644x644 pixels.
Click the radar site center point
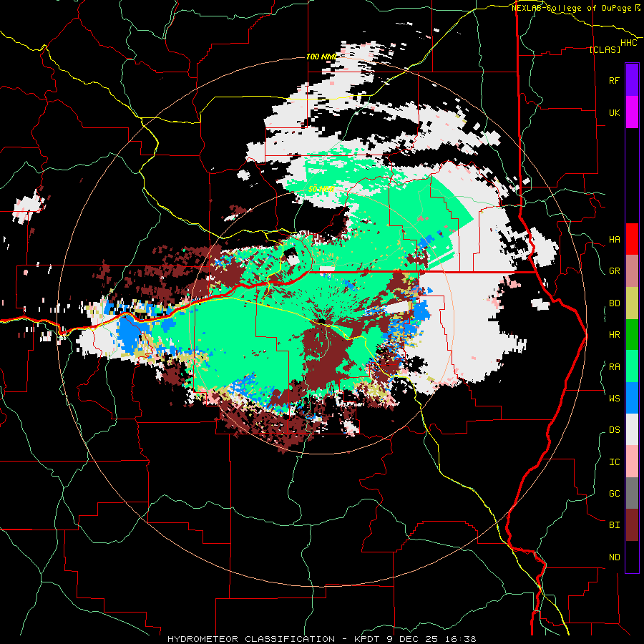coord(321,321)
